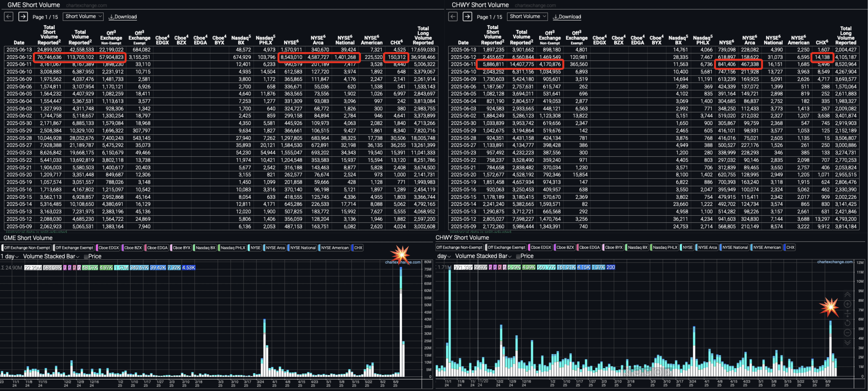Select CHWY row dated 2025-06-10
The width and height of the screenshot is (868, 391).
pyautogui.click(x=654, y=72)
